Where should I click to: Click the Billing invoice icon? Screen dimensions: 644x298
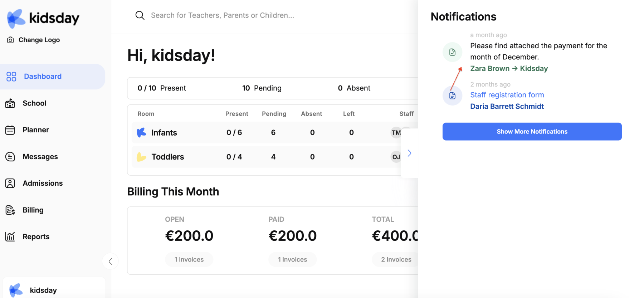pos(10,210)
